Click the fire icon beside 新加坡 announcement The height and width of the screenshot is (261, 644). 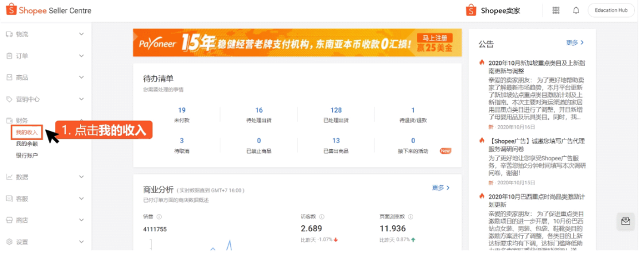[x=482, y=63]
